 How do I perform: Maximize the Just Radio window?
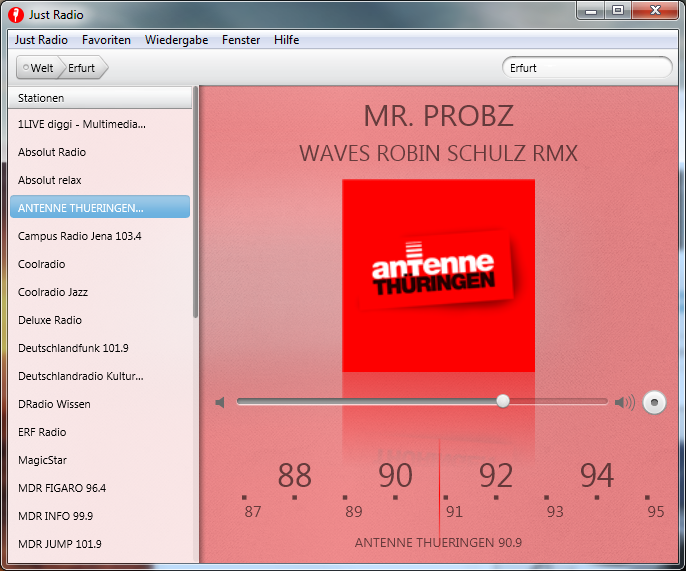[618, 11]
